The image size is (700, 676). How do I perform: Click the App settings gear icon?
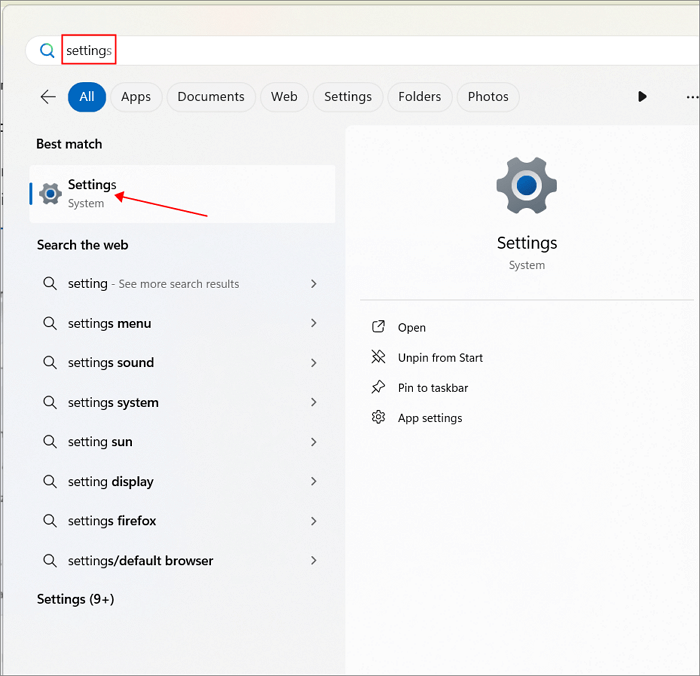coord(378,417)
